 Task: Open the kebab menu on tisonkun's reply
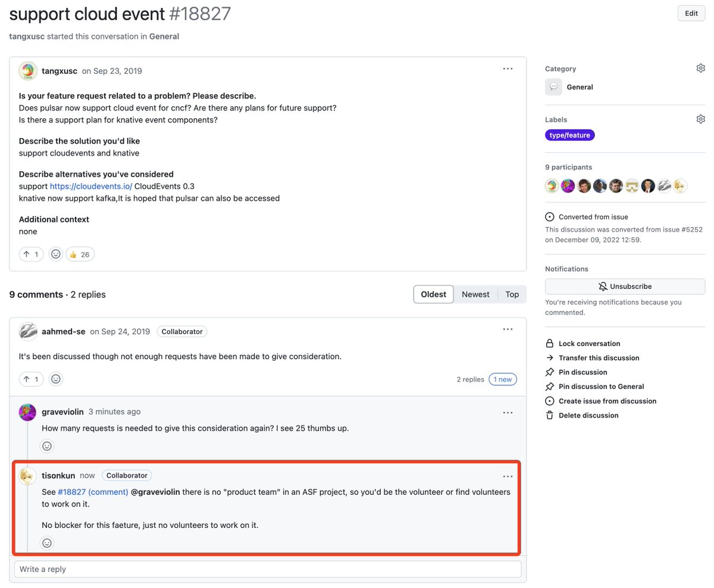pyautogui.click(x=508, y=476)
